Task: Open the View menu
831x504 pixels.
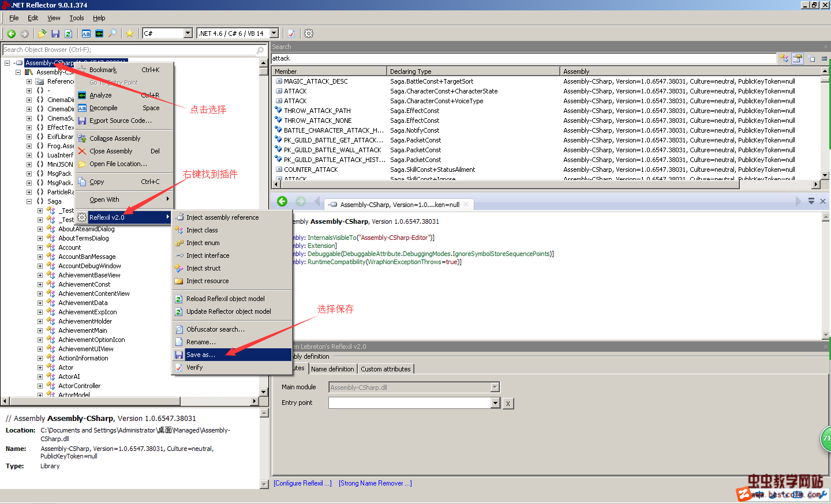Action: (54, 18)
